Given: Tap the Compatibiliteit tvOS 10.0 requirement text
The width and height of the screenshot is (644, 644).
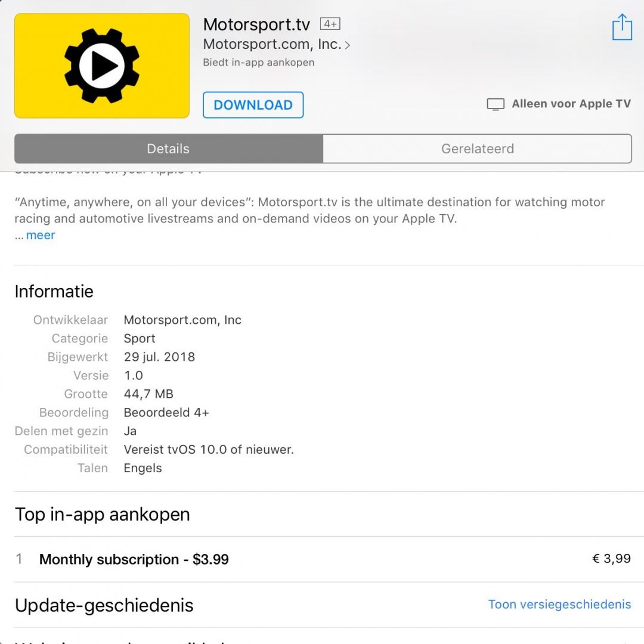Looking at the screenshot, I should pos(209,450).
